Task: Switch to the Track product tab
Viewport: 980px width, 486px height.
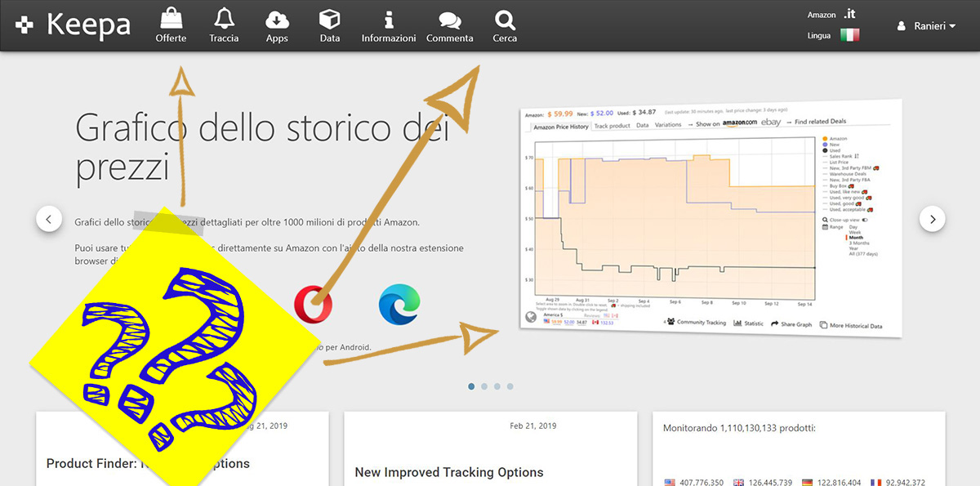Action: pyautogui.click(x=612, y=124)
